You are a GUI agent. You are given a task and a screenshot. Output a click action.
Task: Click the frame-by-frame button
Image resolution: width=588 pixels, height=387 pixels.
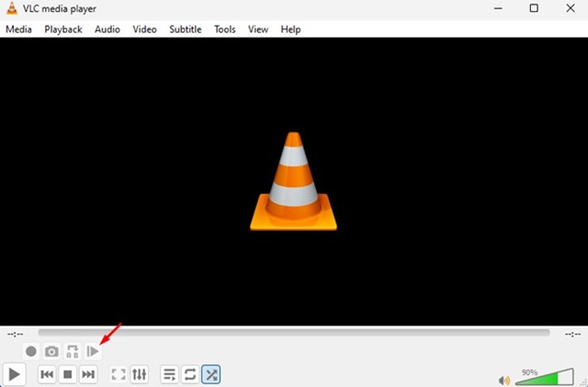pyautogui.click(x=93, y=351)
